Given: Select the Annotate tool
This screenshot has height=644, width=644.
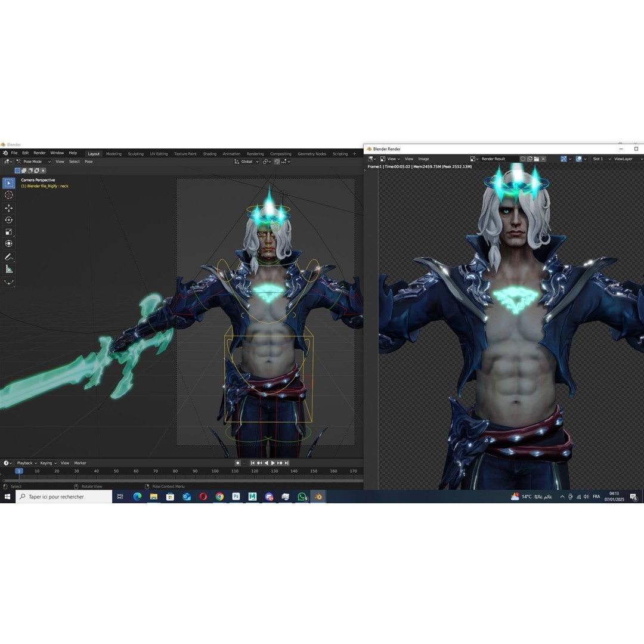Looking at the screenshot, I should click(8, 257).
